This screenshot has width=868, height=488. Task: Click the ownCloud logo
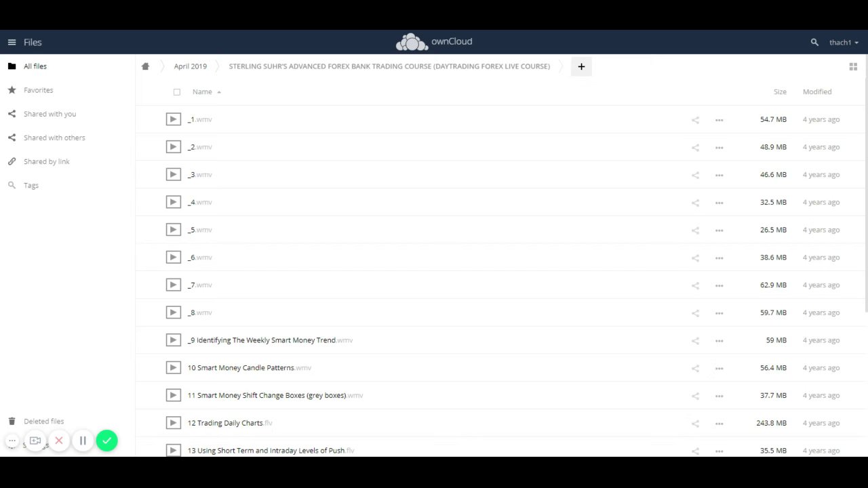434,42
